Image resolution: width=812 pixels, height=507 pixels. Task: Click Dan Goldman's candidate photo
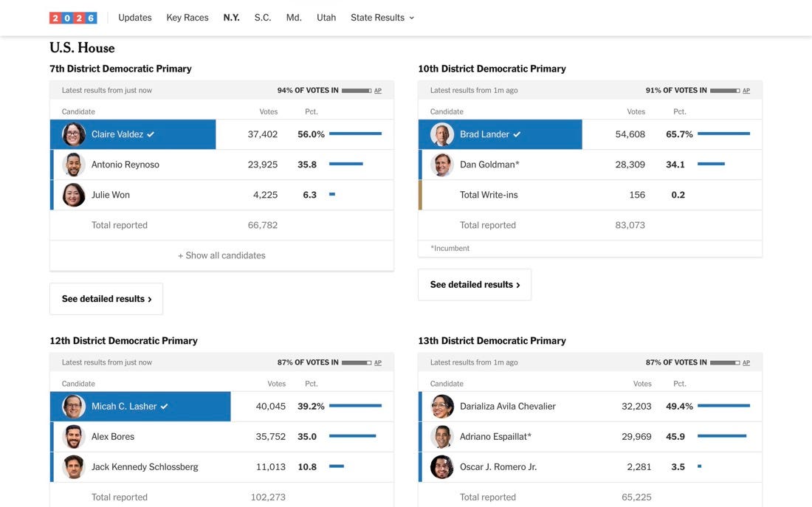tap(441, 165)
